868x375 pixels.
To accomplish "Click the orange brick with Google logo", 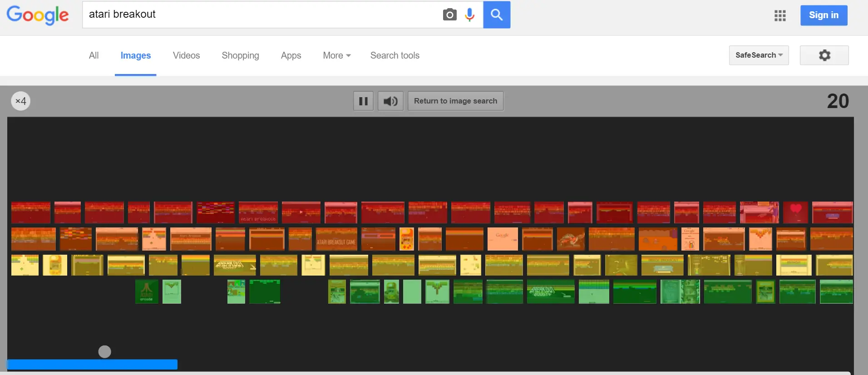I will (503, 239).
